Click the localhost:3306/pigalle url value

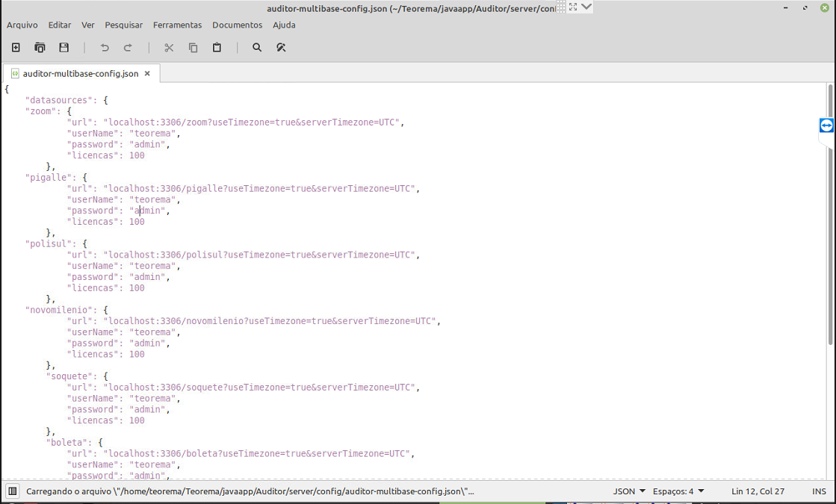click(x=259, y=189)
